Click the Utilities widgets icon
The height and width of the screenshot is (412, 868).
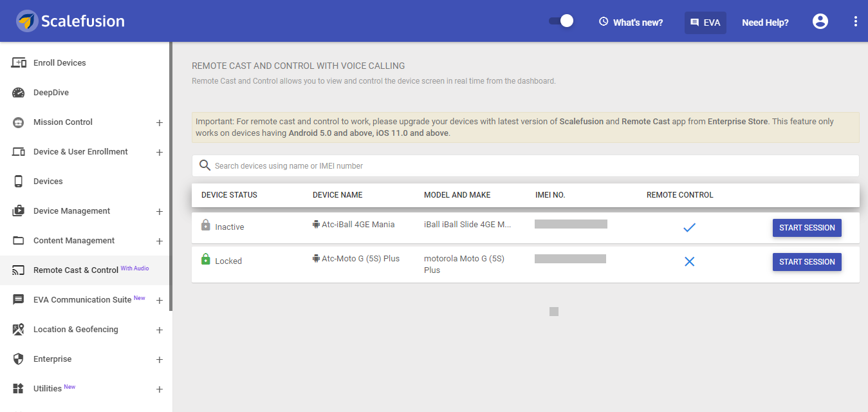tap(19, 389)
